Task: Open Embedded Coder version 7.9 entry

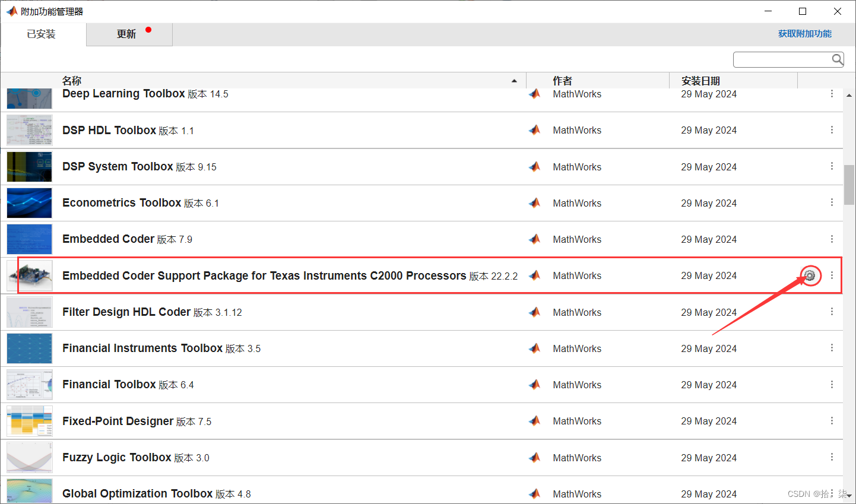Action: (x=108, y=239)
